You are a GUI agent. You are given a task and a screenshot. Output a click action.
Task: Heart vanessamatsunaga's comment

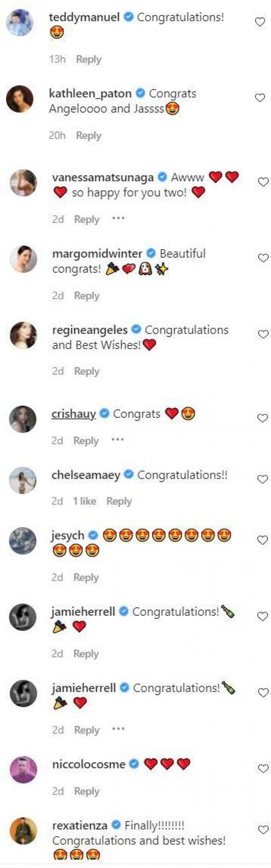(263, 182)
